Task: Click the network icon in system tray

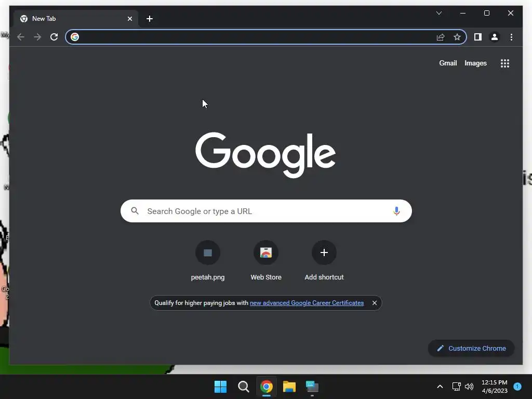Action: (456, 387)
